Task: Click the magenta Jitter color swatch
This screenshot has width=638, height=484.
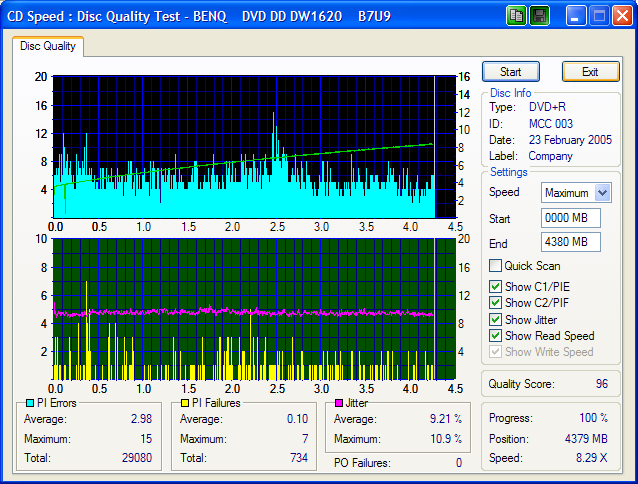Action: (339, 403)
